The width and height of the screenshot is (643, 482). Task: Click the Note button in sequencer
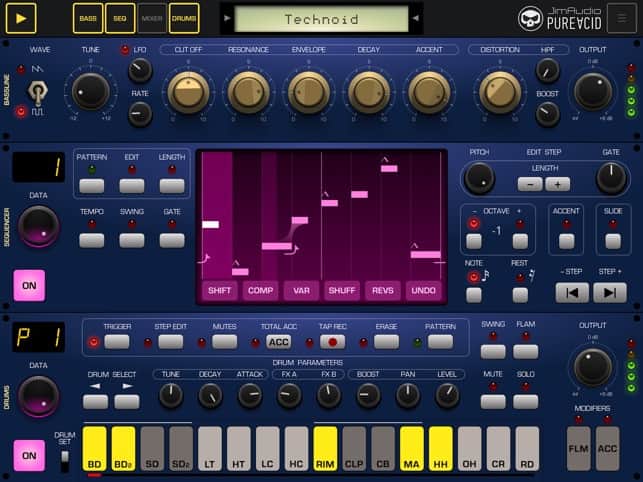coord(474,294)
